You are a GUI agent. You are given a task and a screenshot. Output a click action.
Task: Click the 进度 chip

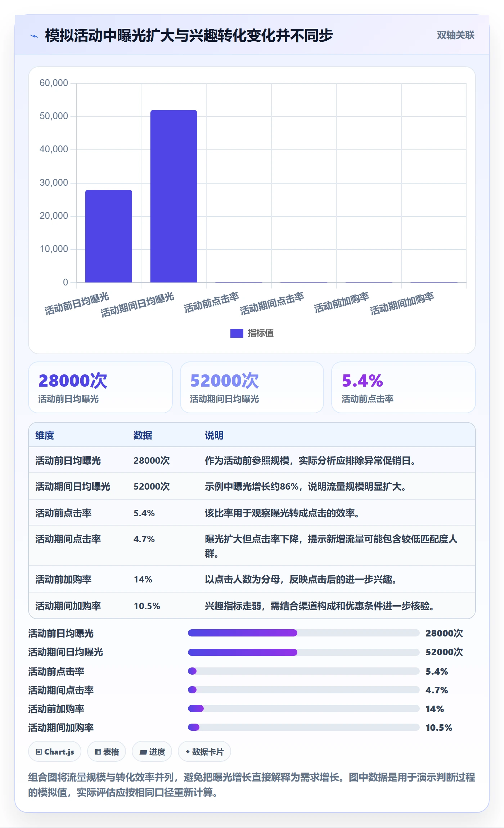pyautogui.click(x=152, y=752)
